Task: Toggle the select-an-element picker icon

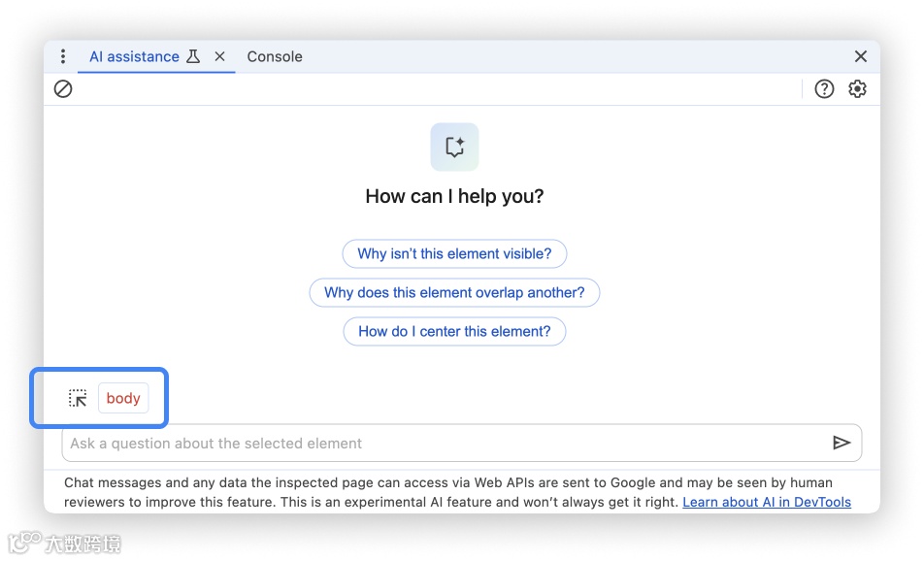Action: click(x=78, y=398)
